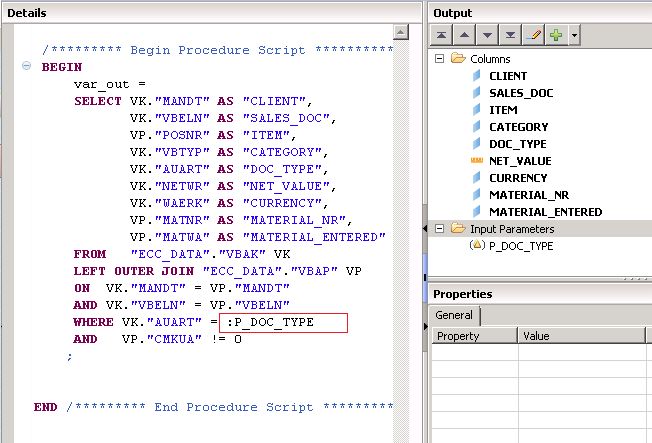Click the Move to Bottom arrow button
Viewport: 652px width, 443px height.
pos(511,36)
